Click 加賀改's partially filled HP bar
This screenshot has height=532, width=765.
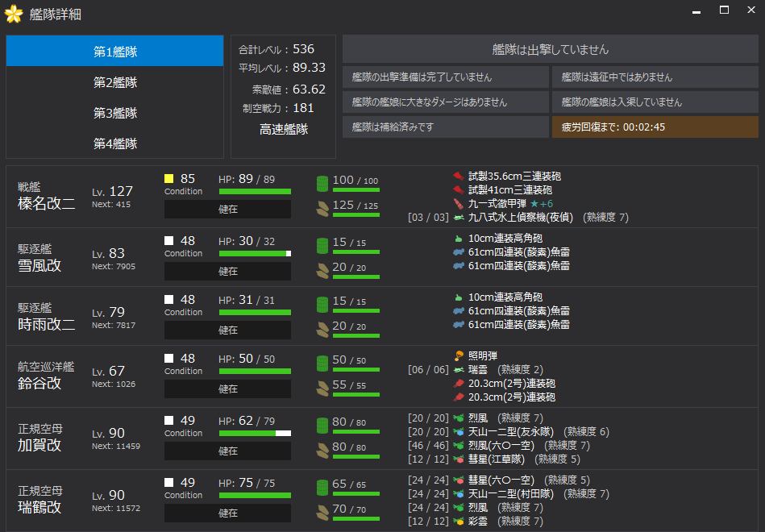[x=255, y=434]
